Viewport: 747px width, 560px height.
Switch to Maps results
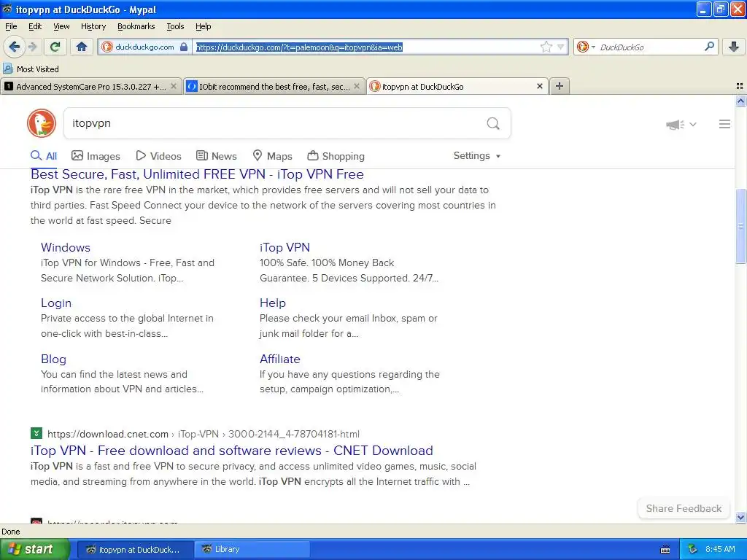point(273,156)
